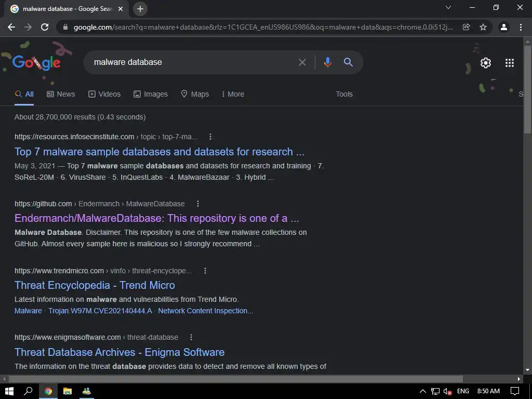
Task: Open Network Content Inspection sitelink
Action: (206, 311)
